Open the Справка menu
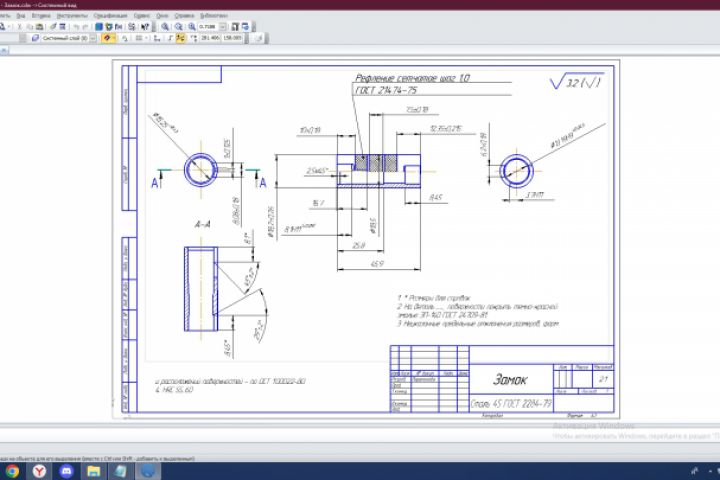 point(184,16)
